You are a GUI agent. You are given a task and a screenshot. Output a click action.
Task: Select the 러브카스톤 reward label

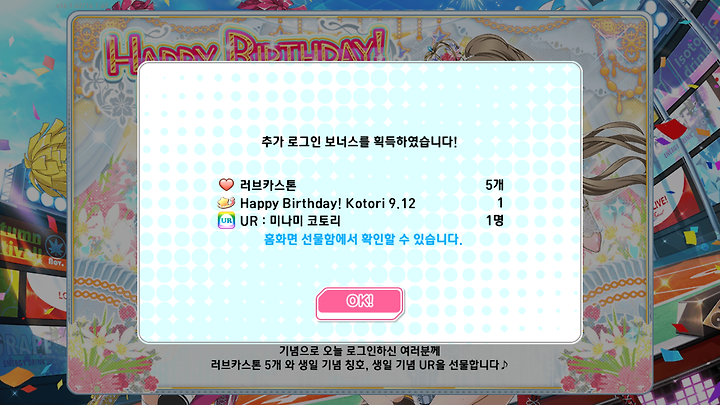[x=268, y=185]
